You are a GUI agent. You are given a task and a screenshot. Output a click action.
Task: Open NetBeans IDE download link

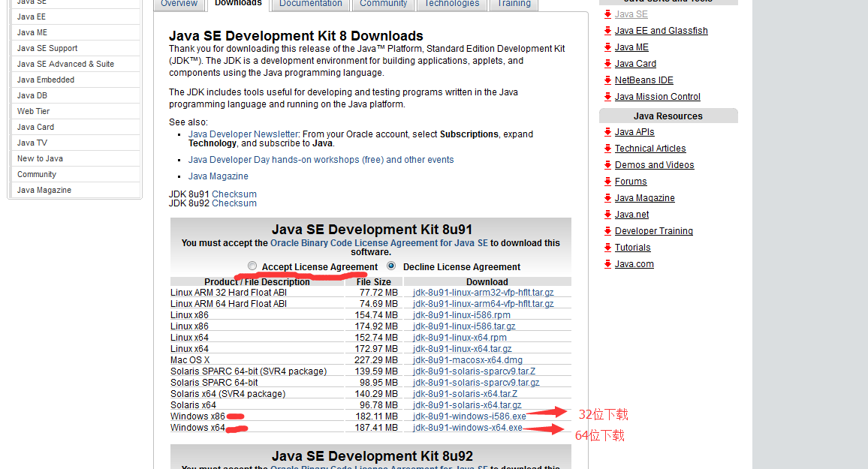click(643, 80)
